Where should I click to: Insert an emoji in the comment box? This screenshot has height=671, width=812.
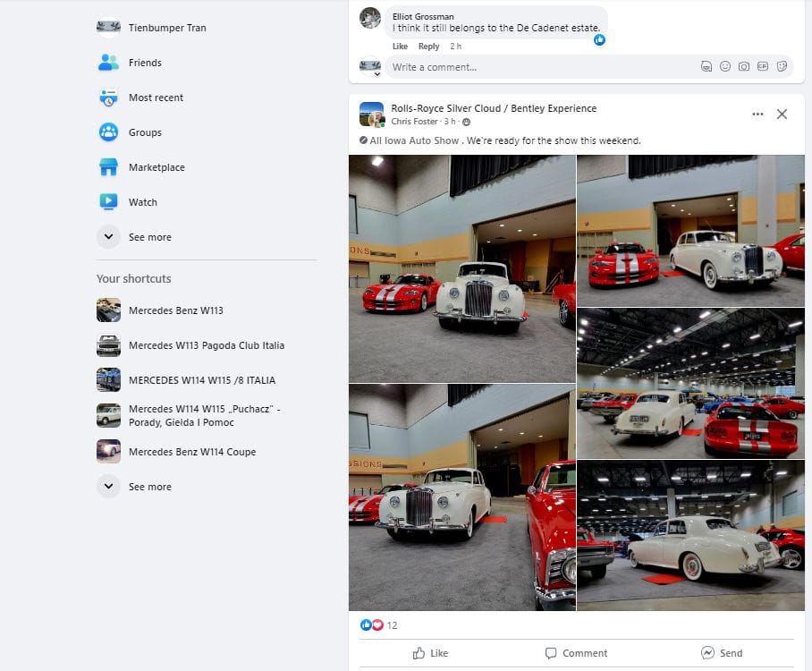tap(725, 66)
